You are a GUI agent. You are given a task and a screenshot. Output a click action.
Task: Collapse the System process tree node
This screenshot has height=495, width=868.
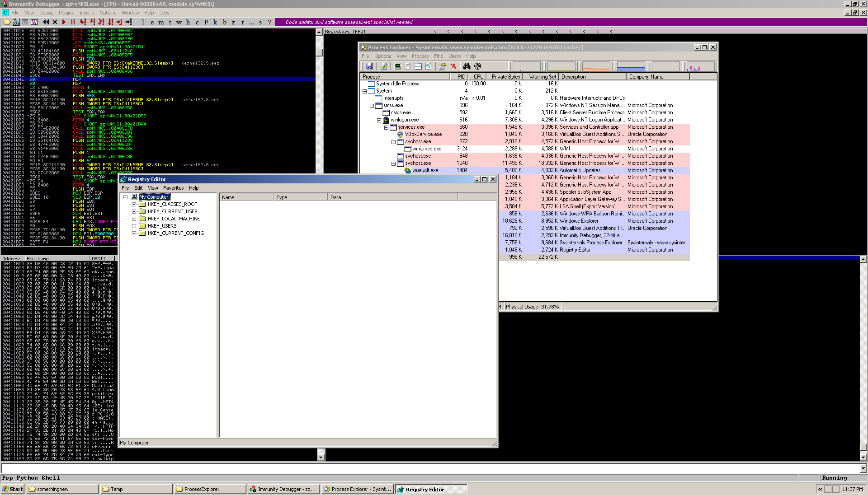364,91
